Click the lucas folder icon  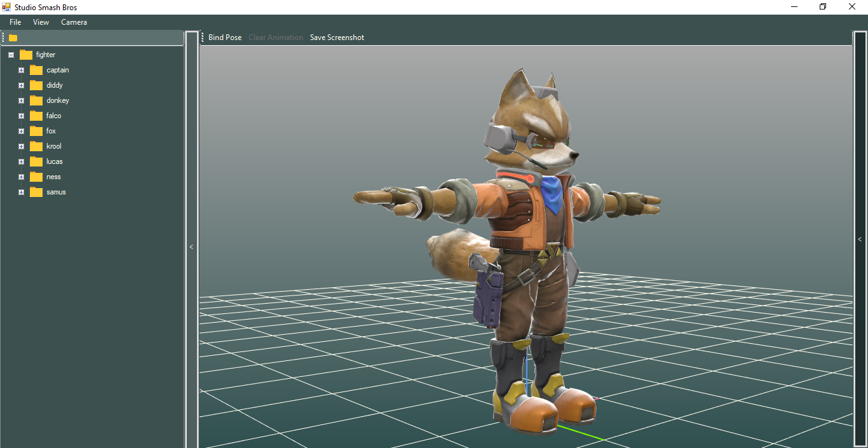(36, 161)
